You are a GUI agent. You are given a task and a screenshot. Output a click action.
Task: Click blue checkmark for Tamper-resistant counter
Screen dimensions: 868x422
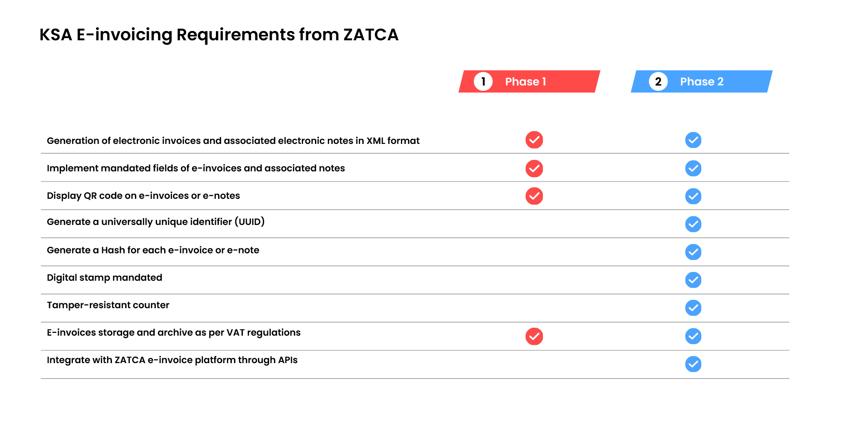pyautogui.click(x=693, y=308)
